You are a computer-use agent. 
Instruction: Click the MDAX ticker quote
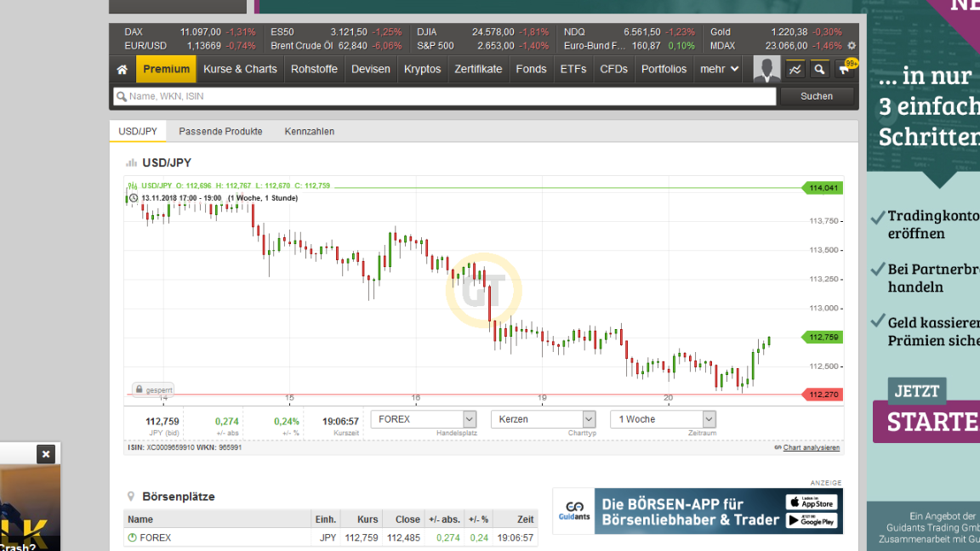pos(776,46)
